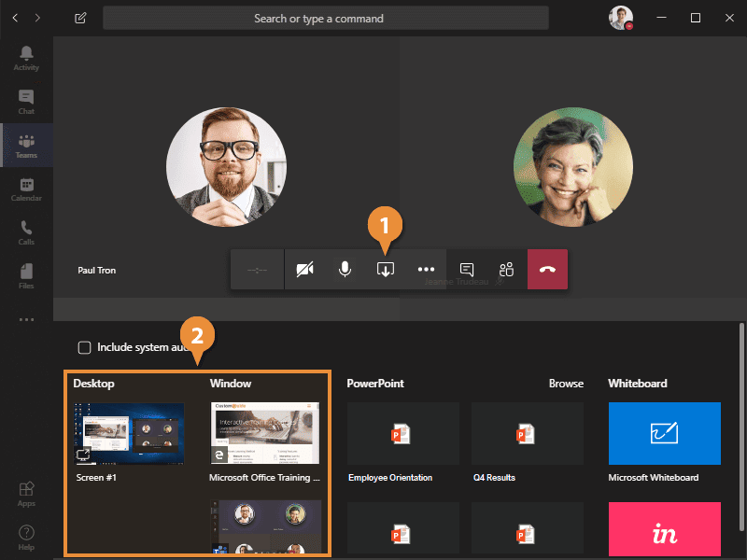The height and width of the screenshot is (560, 747).
Task: Click the Paul Tron name label
Action: [x=97, y=271]
